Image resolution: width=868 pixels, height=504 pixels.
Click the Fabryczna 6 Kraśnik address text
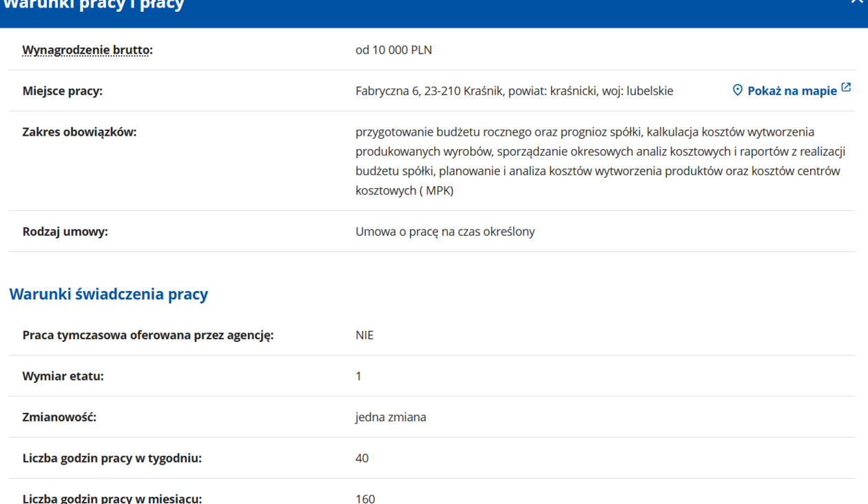pyautogui.click(x=514, y=90)
